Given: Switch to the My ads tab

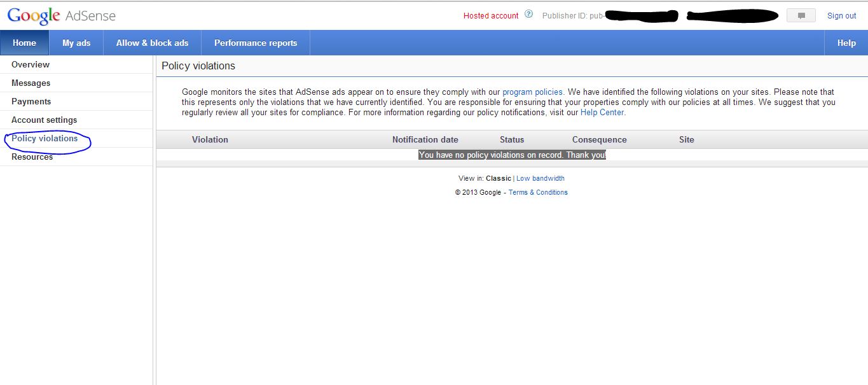Looking at the screenshot, I should [76, 43].
